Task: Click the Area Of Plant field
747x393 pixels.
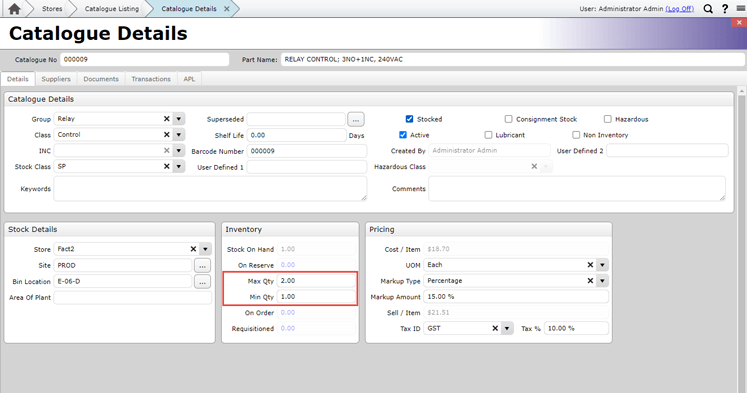Action: tap(132, 297)
